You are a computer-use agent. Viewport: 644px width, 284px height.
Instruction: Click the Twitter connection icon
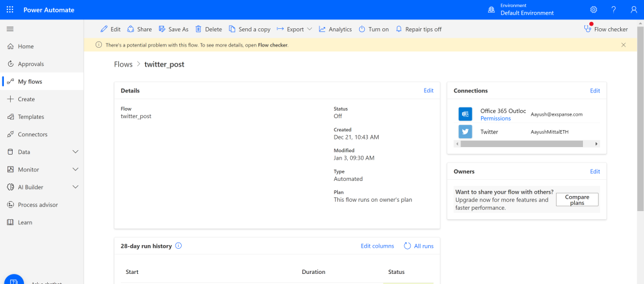tap(465, 132)
